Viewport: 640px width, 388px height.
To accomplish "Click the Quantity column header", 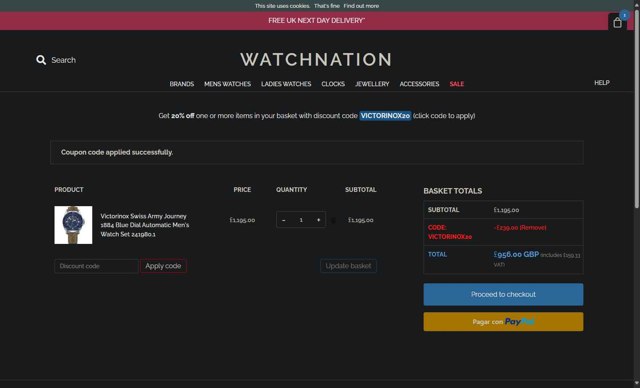I will pos(291,190).
